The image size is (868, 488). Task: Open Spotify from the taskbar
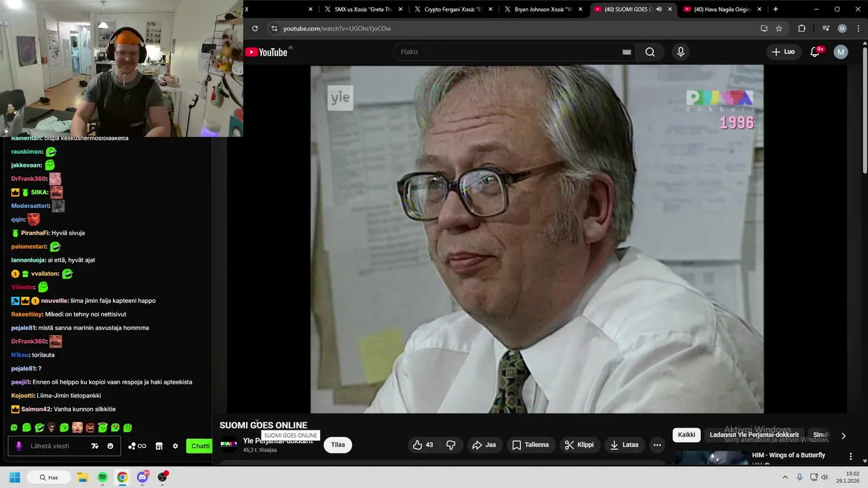click(x=102, y=477)
